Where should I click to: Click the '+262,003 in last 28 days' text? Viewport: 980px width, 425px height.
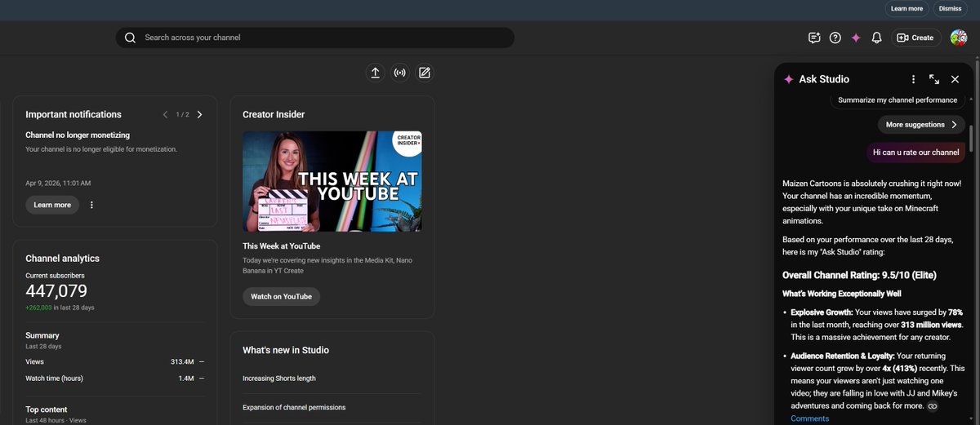click(60, 308)
